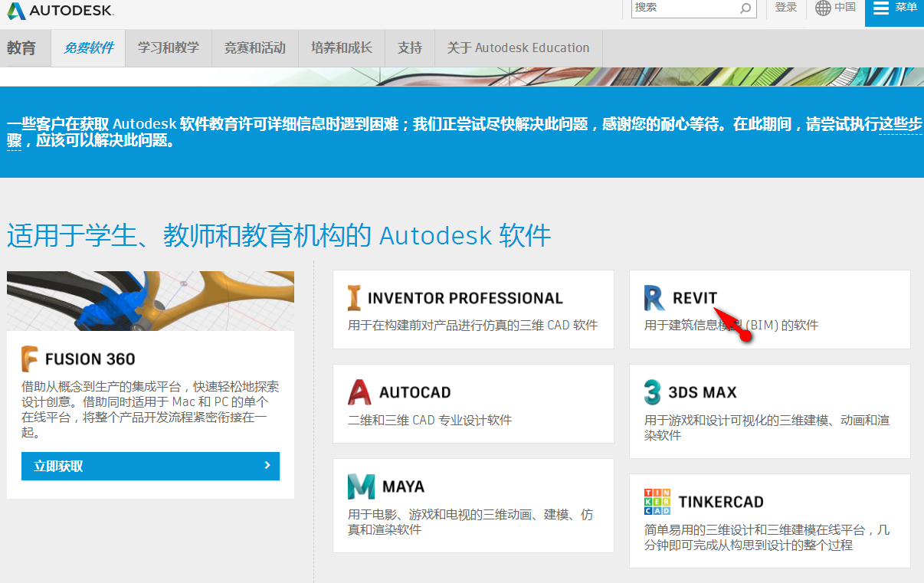Click the globe region icon
The width and height of the screenshot is (924, 583).
[823, 8]
